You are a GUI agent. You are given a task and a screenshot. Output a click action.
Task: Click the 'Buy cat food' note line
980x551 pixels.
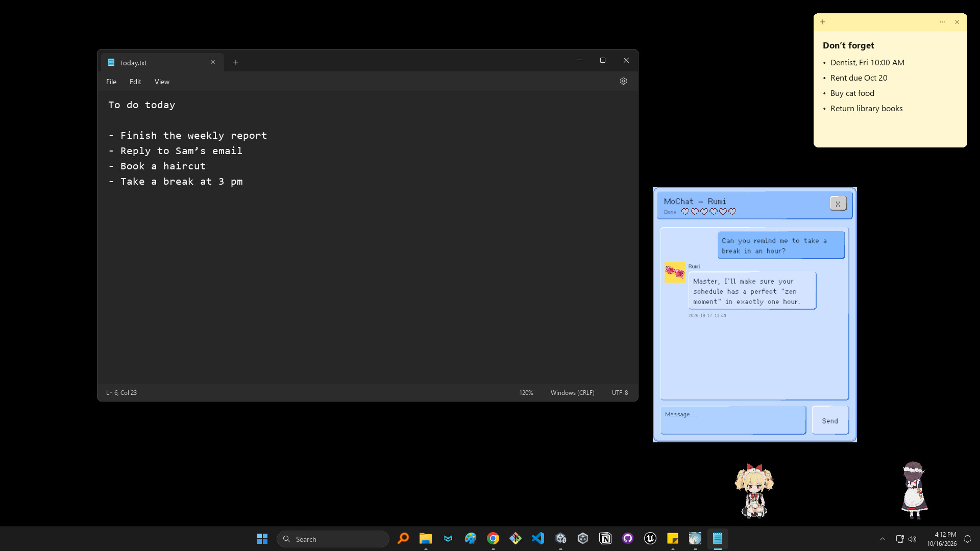coord(852,93)
